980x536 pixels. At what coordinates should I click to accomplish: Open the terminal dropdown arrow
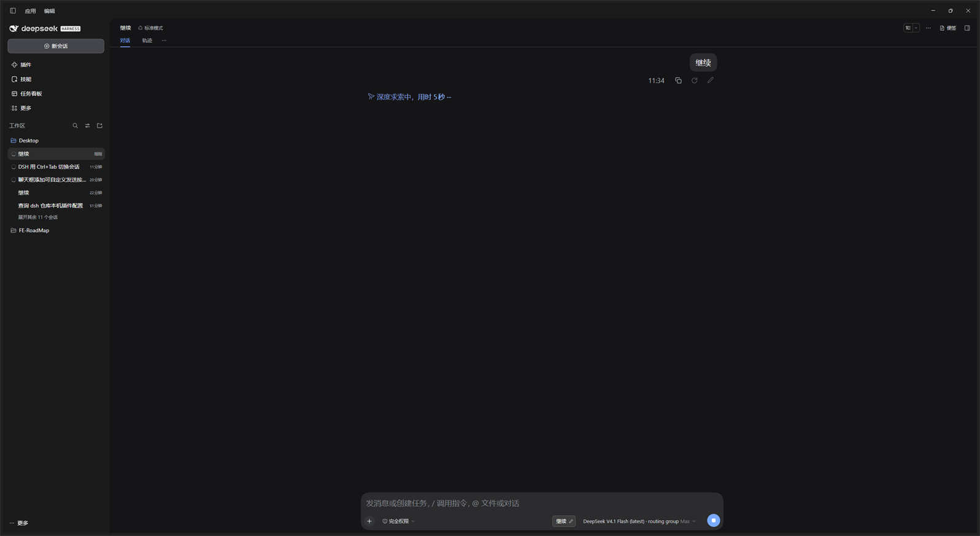[x=916, y=28]
